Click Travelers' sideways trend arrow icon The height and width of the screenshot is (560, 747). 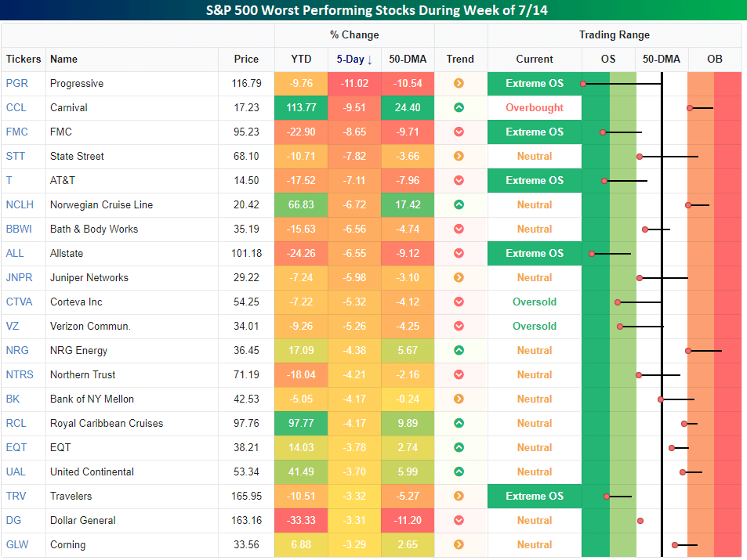coord(459,496)
